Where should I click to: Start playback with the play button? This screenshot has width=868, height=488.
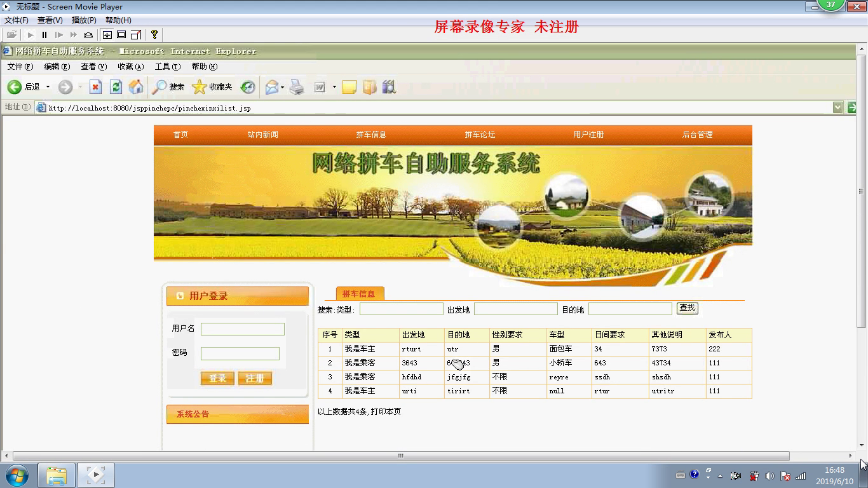click(x=30, y=35)
